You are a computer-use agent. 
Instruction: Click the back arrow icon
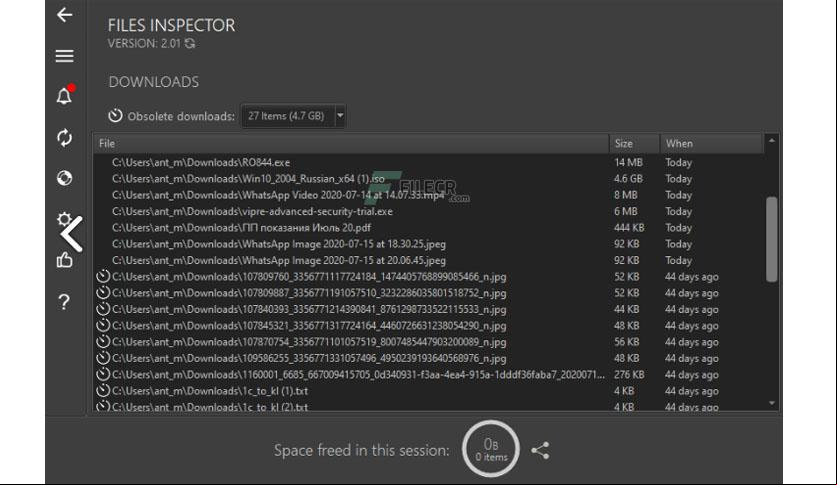click(x=65, y=14)
